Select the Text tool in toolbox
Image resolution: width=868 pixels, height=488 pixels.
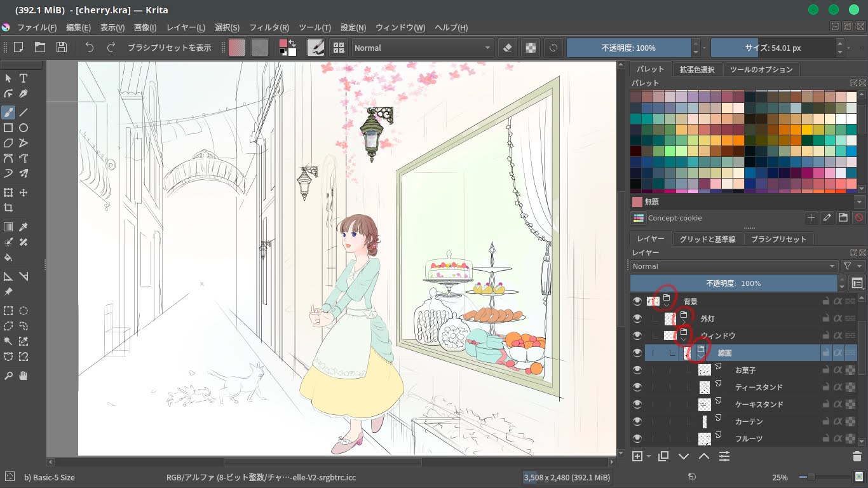24,78
